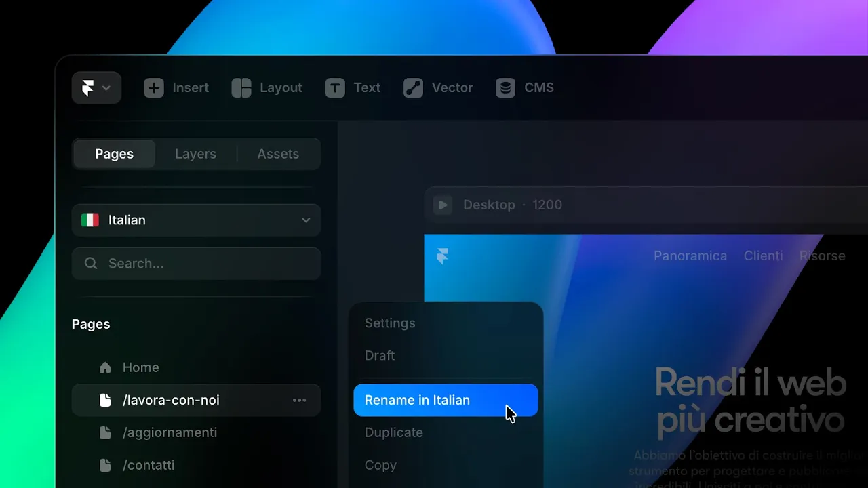Screen dimensions: 868x488
Task: Select the /lavora-con-noi page
Action: click(x=196, y=400)
